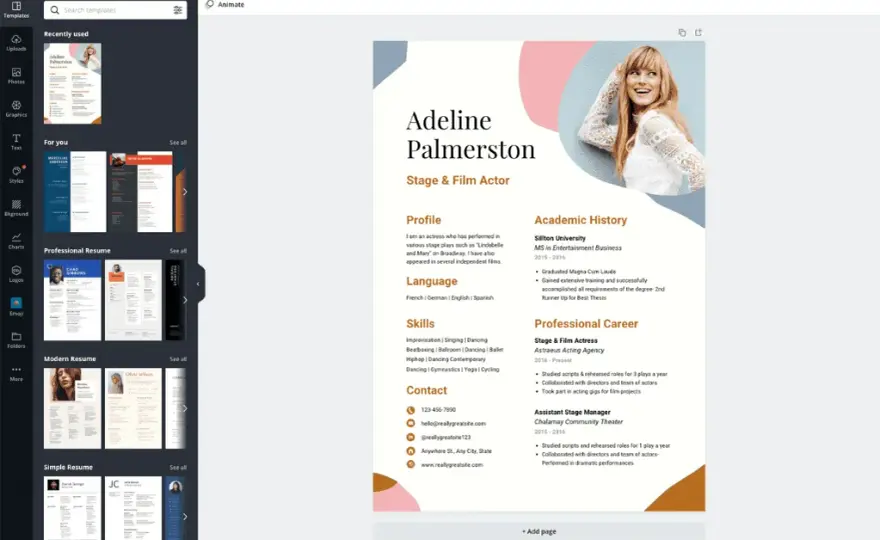Click the add page icon above canvas
The height and width of the screenshot is (540, 880).
(698, 33)
